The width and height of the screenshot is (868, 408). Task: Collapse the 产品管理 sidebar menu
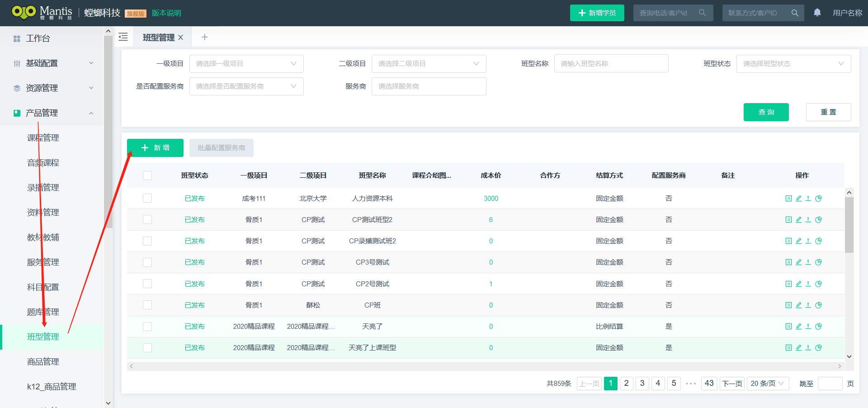click(52, 113)
